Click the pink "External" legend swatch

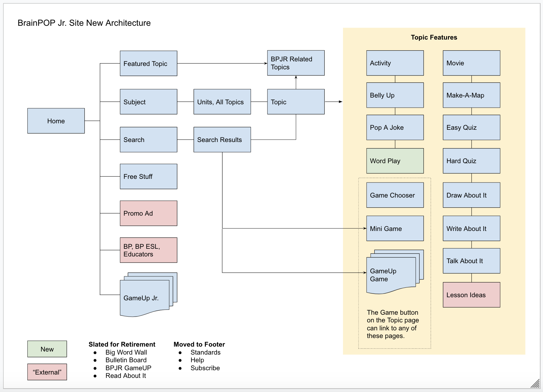(47, 372)
